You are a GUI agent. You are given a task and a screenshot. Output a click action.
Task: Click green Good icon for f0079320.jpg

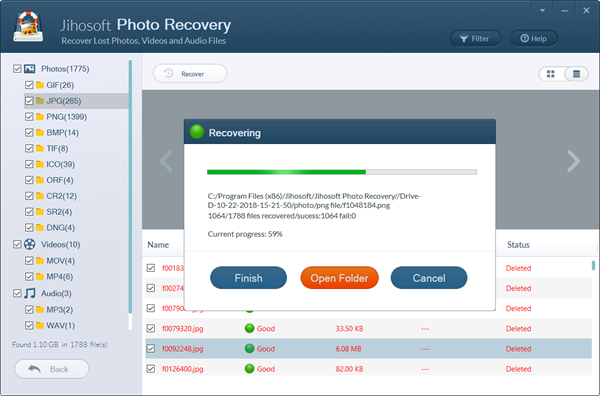[249, 328]
